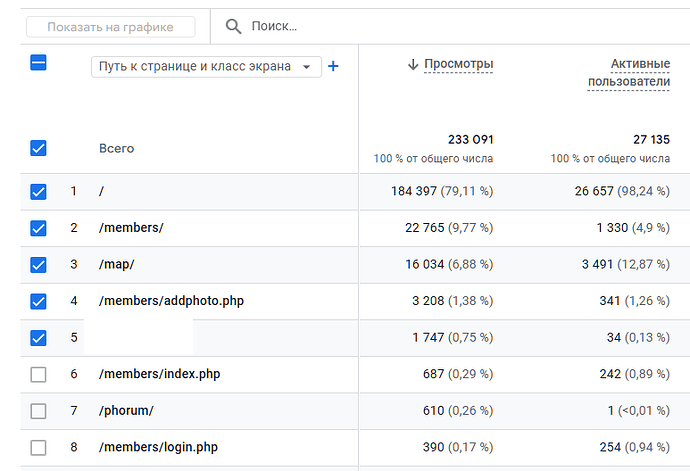Uncheck the /members/addphoto.php row checkbox
The width and height of the screenshot is (690, 471).
tap(38, 301)
